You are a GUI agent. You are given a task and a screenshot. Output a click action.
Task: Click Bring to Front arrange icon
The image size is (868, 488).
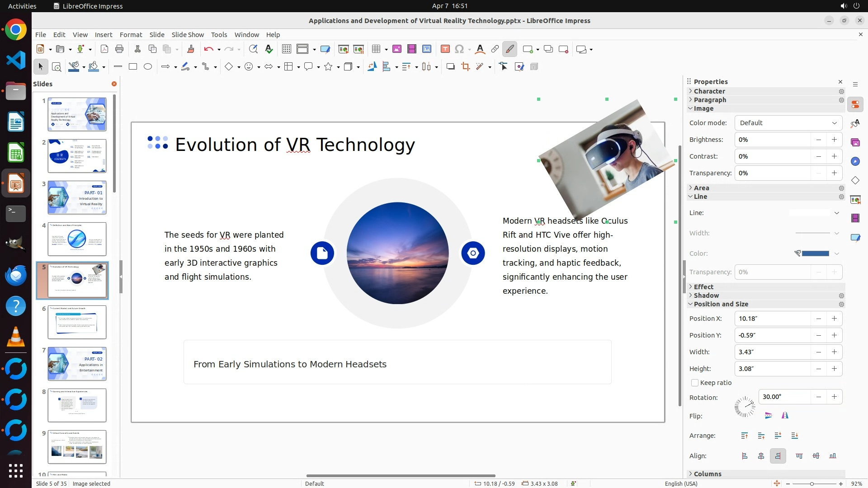(745, 436)
